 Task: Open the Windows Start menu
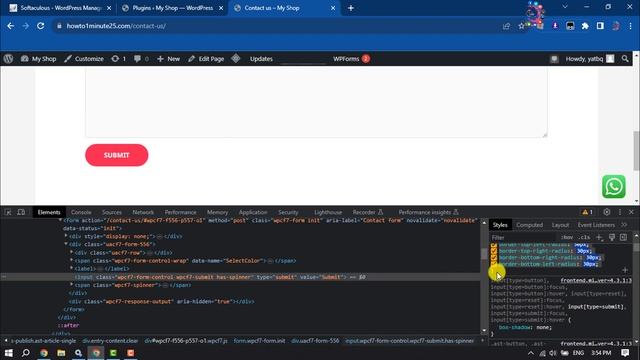(8, 353)
